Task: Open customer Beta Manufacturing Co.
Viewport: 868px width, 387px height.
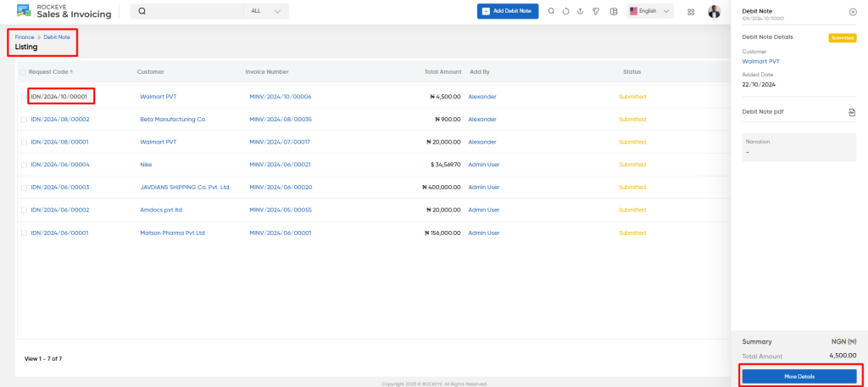Action: click(173, 119)
